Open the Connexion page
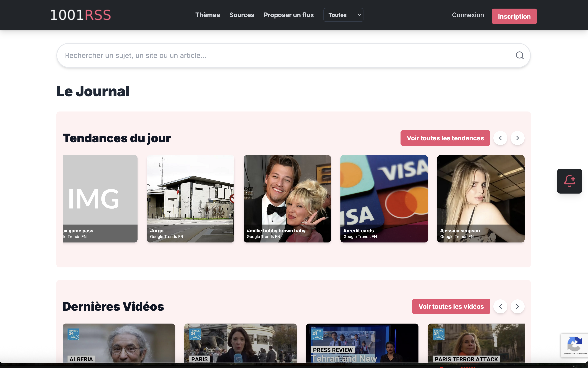This screenshot has height=368, width=588. pos(468,15)
